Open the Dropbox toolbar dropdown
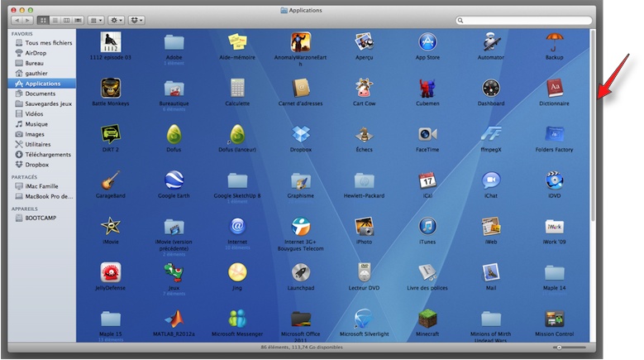Image resolution: width=644 pixels, height=360 pixels. tap(136, 20)
